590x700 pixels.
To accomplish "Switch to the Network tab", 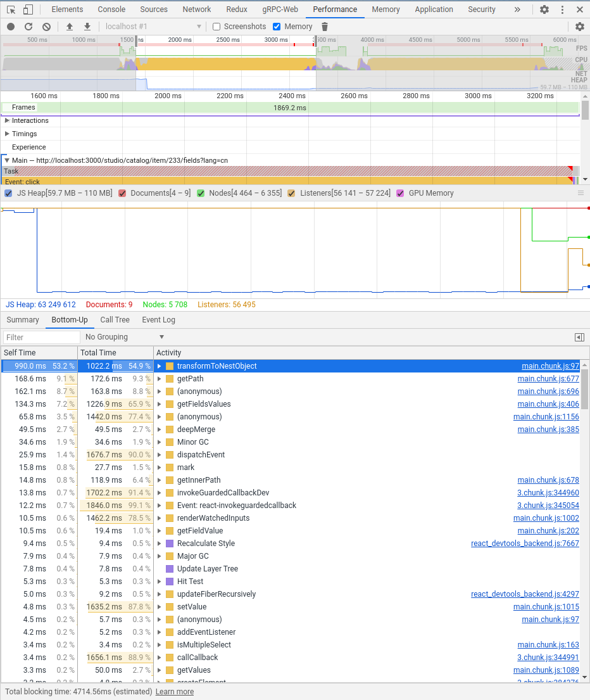I will pyautogui.click(x=197, y=10).
